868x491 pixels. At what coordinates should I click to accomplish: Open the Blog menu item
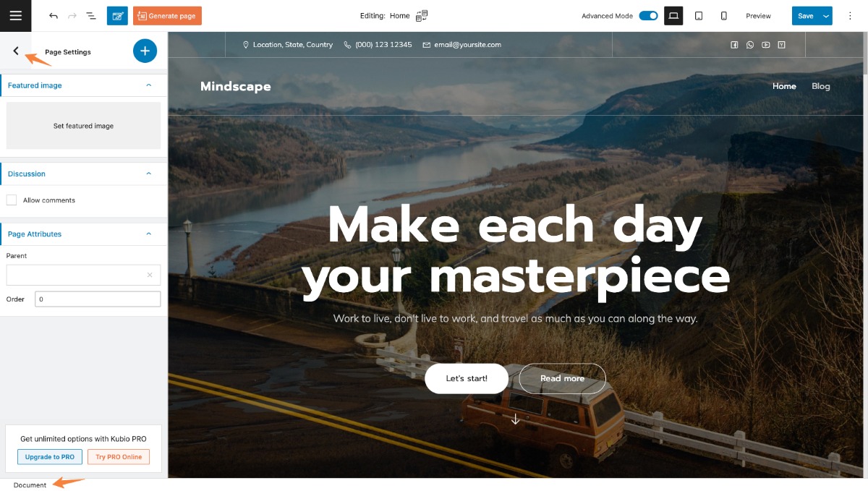821,86
